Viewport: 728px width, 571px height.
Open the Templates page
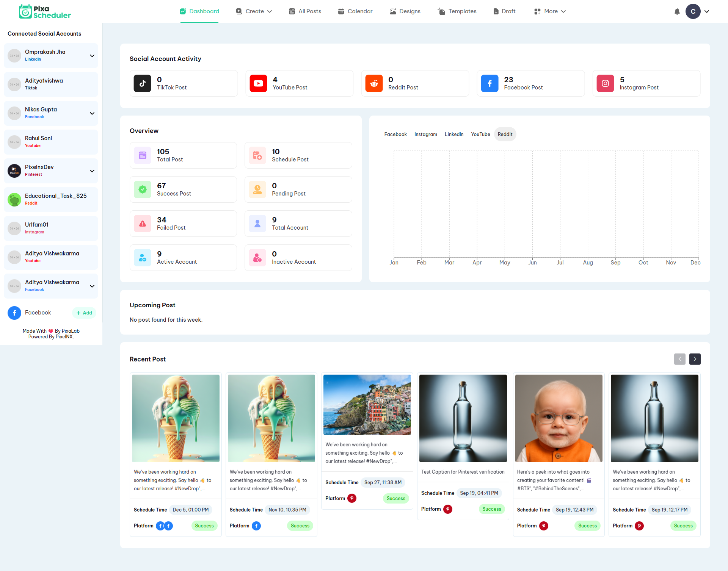coord(457,11)
